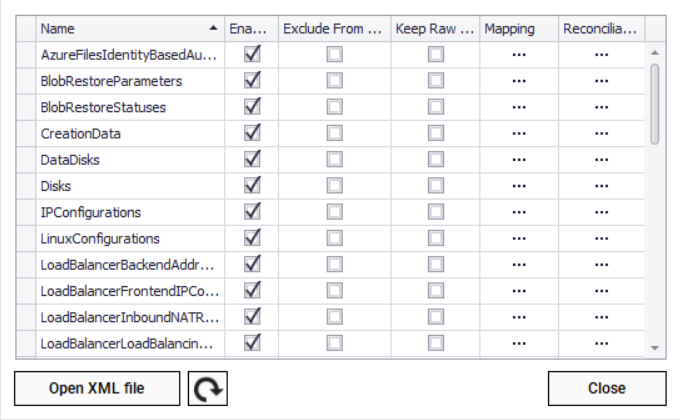The width and height of the screenshot is (680, 420).
Task: Open Mapping ellipsis for LinuxConfigurations row
Action: coord(519,238)
